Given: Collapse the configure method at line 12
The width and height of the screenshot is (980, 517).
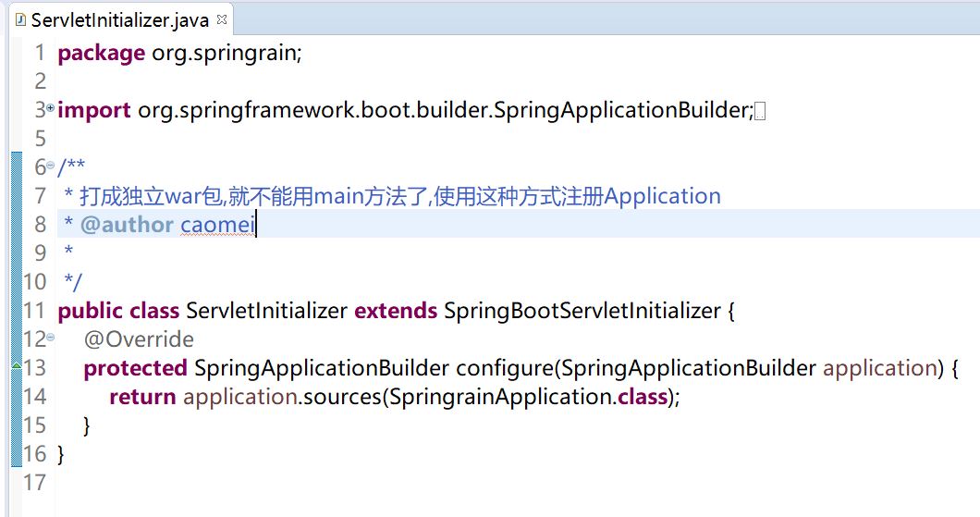Looking at the screenshot, I should pyautogui.click(x=50, y=339).
